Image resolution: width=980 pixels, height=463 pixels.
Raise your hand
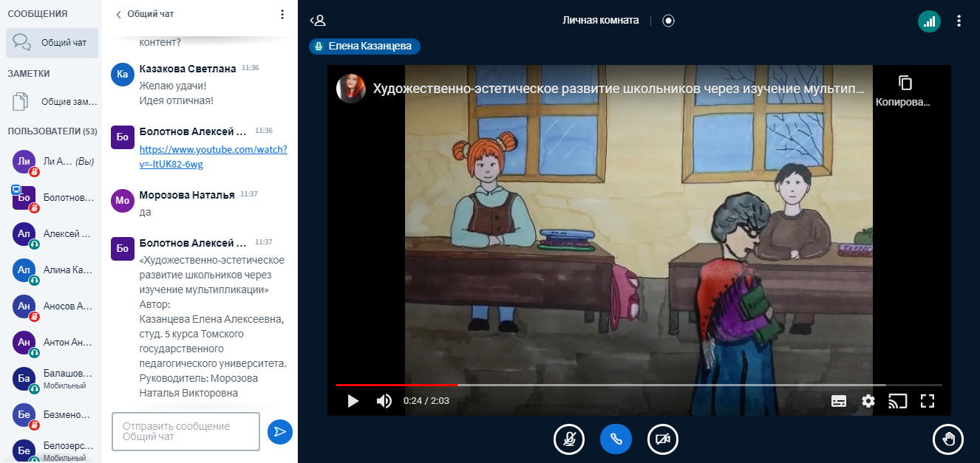(x=949, y=439)
